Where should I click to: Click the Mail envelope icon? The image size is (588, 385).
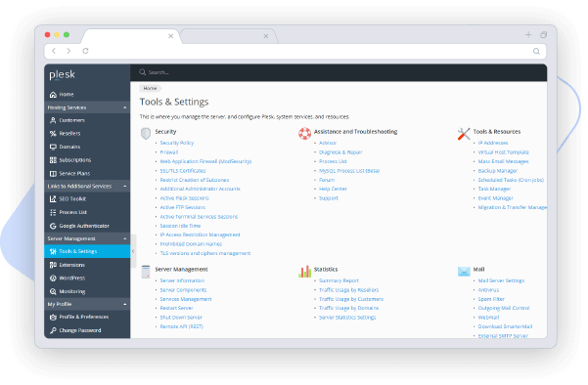point(464,271)
